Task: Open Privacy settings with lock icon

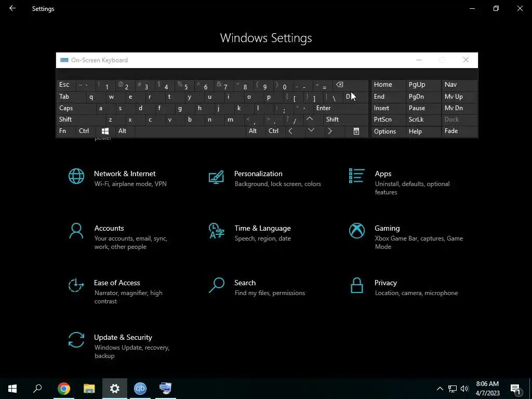Action: pyautogui.click(x=403, y=287)
